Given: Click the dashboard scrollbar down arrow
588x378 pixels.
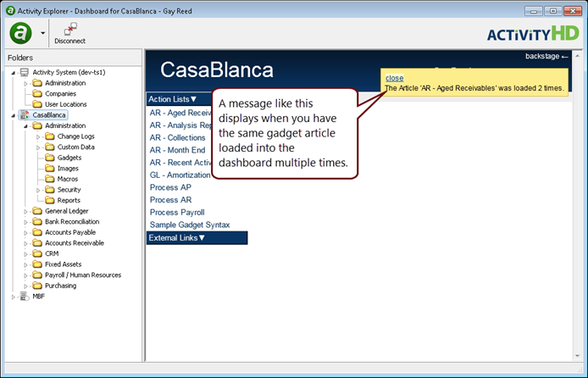Looking at the screenshot, I should 578,356.
